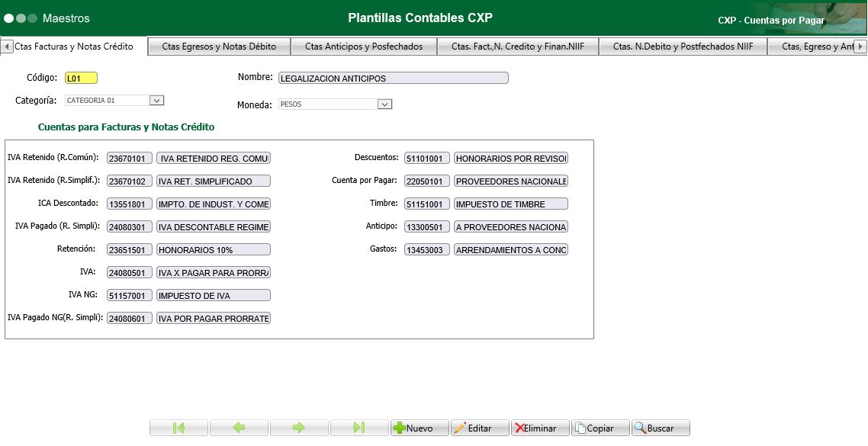This screenshot has width=868, height=446.
Task: Open the Categoría dropdown
Action: 156,100
